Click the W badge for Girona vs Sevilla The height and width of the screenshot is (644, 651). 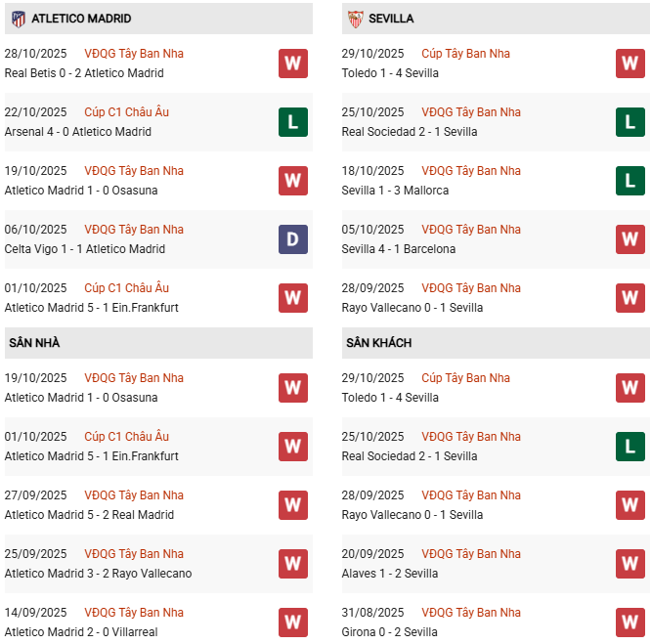[629, 623]
